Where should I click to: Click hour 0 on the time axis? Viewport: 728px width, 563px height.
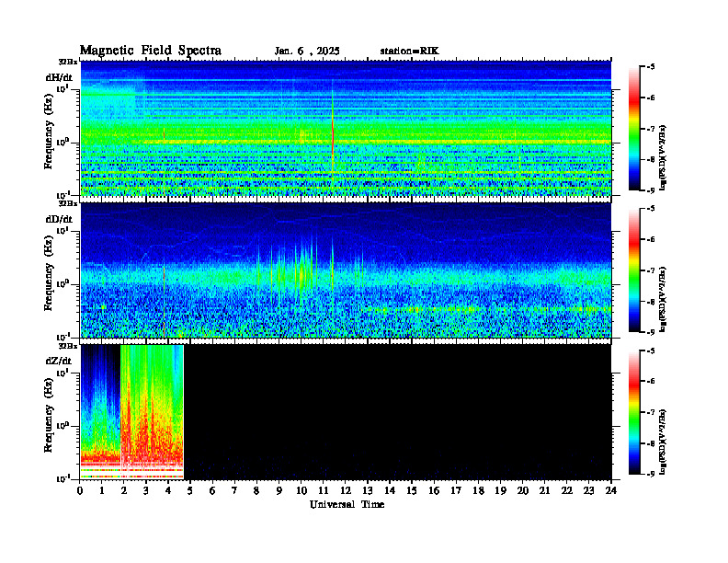click(x=80, y=491)
